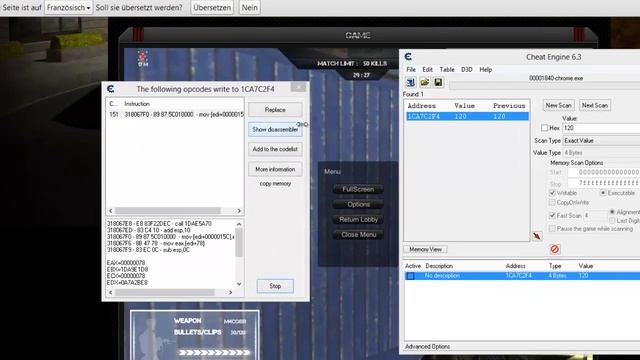Select found address row 1CA7C2F4
Viewport: 640px width, 360px height.
(x=467, y=116)
